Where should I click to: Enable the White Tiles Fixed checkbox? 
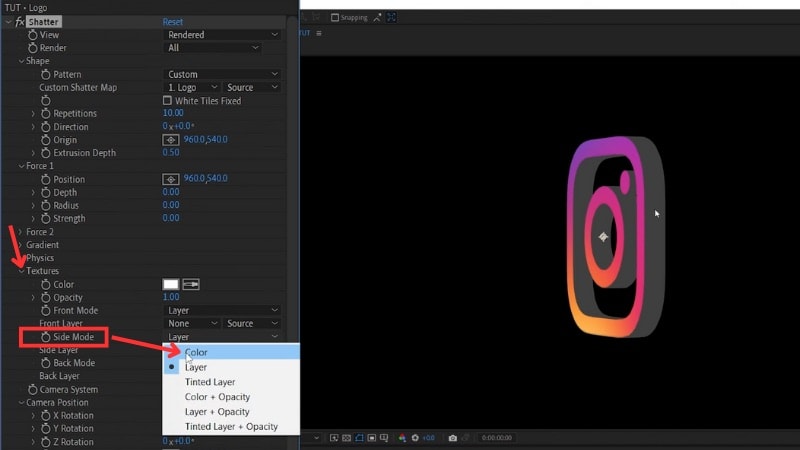(167, 101)
